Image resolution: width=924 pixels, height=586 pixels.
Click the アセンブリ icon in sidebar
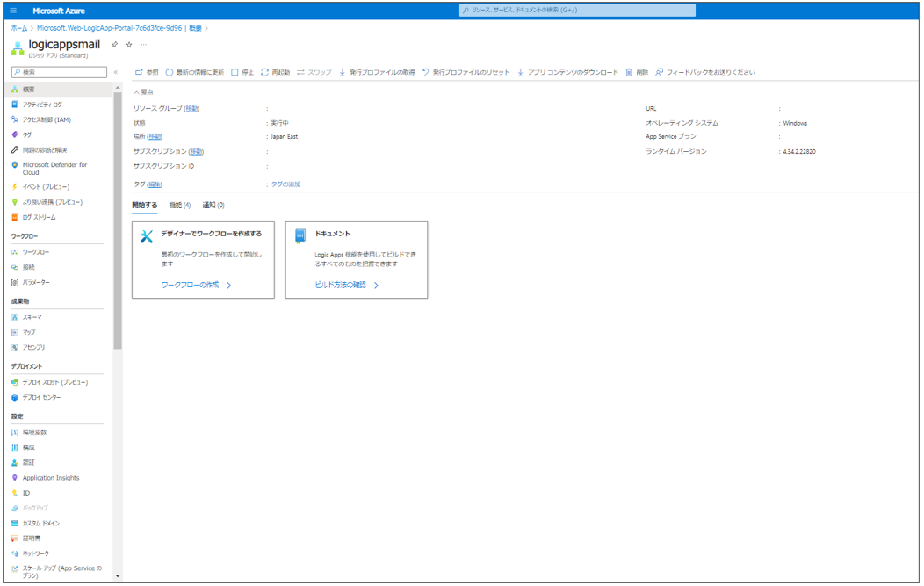pos(15,348)
